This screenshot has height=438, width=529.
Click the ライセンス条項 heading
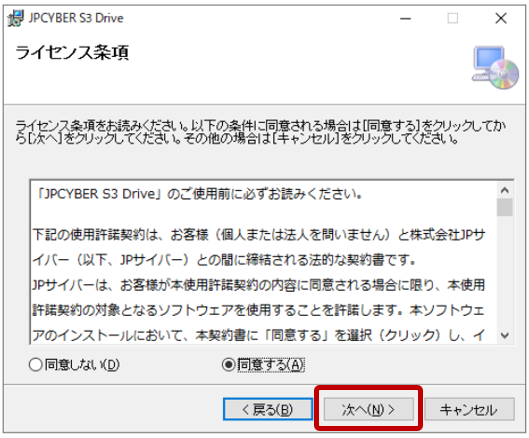pyautogui.click(x=72, y=53)
